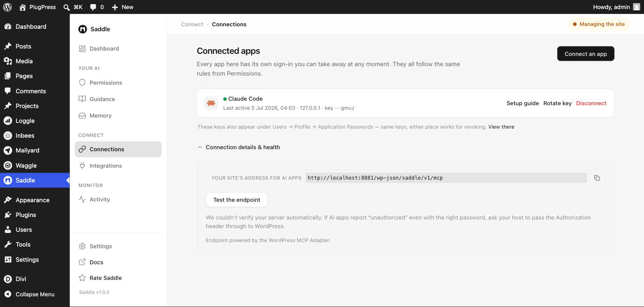
Task: Collapse the WordPress admin menu
Action: click(x=35, y=294)
